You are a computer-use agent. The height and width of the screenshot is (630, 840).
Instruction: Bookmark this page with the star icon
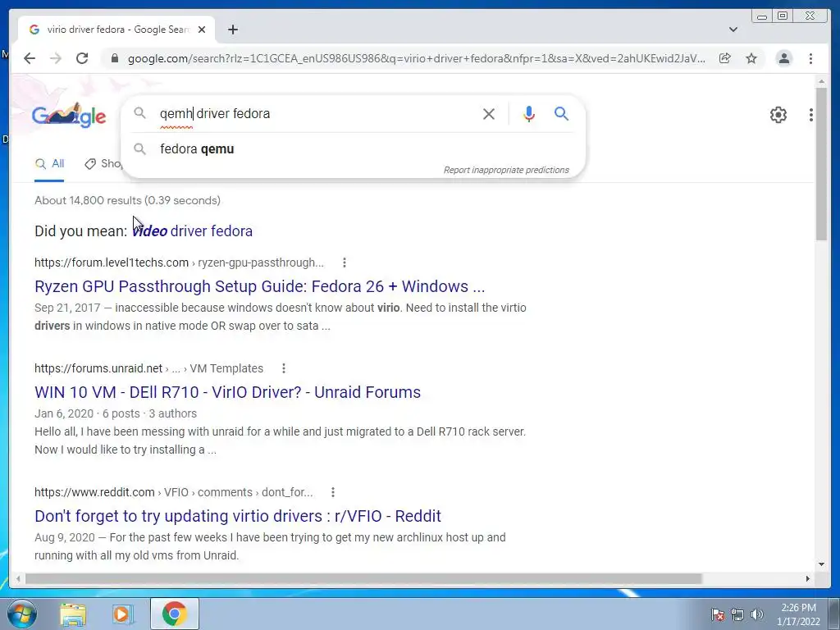[751, 58]
